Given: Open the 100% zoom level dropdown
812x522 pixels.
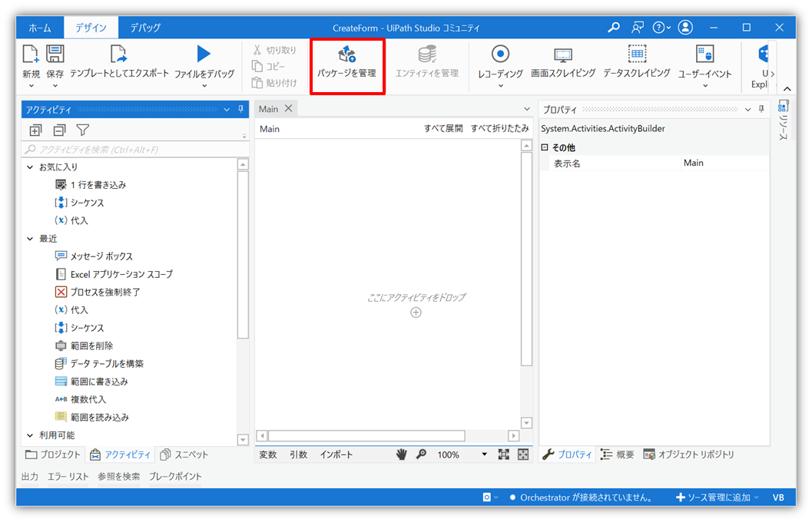Looking at the screenshot, I should coord(483,454).
